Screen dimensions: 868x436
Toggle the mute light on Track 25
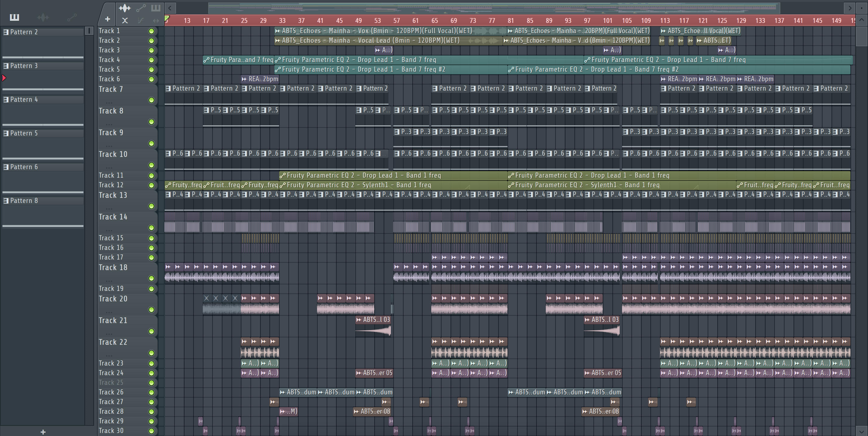click(151, 383)
